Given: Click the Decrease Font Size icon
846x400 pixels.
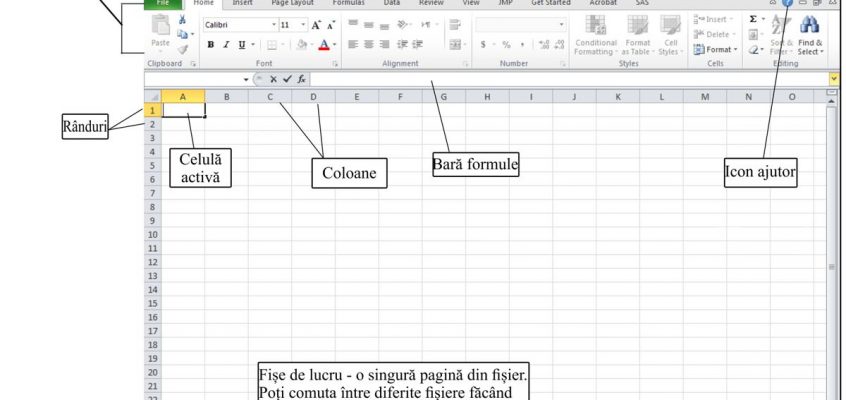Looking at the screenshot, I should (x=331, y=25).
